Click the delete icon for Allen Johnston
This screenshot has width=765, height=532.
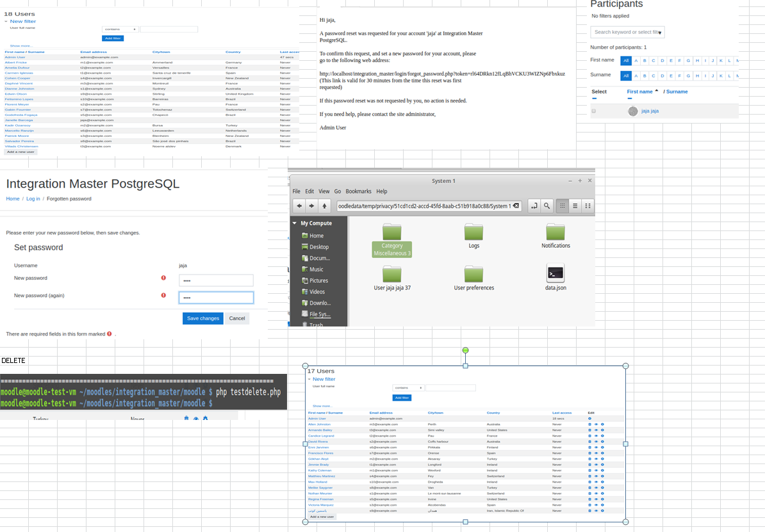click(589, 424)
